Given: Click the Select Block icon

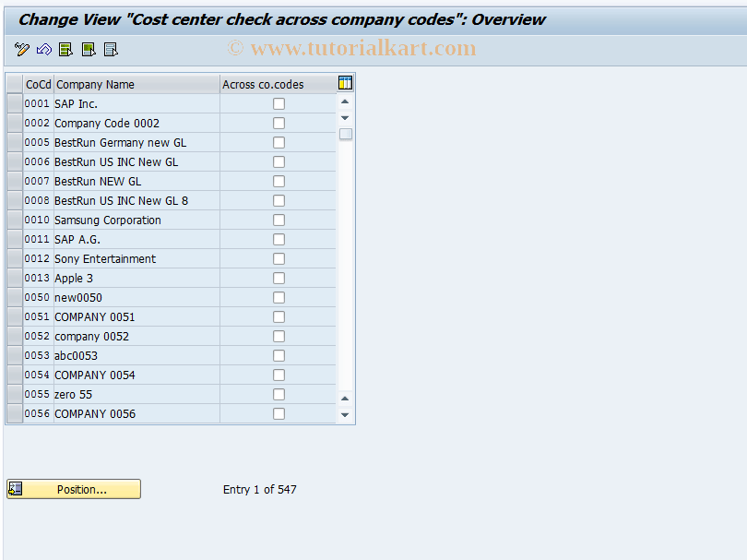Looking at the screenshot, I should coord(88,49).
